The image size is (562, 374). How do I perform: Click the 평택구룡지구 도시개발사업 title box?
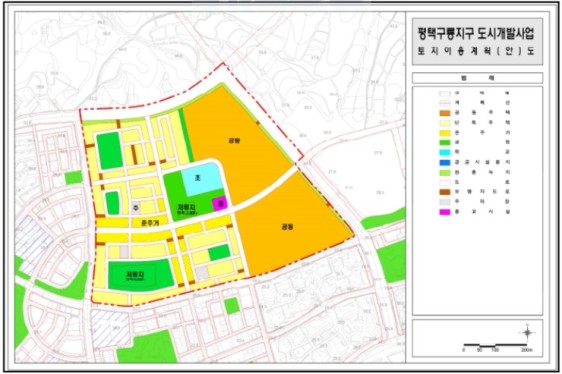477,42
